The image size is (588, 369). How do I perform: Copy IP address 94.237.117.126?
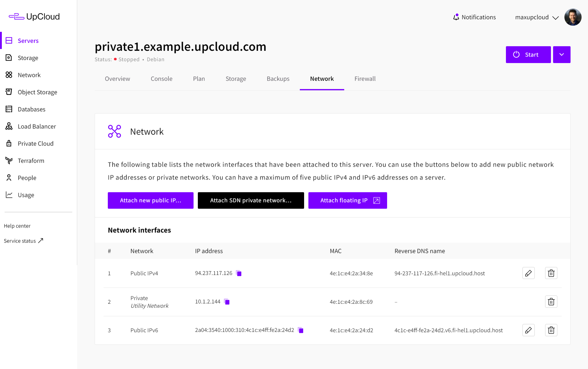coord(239,273)
